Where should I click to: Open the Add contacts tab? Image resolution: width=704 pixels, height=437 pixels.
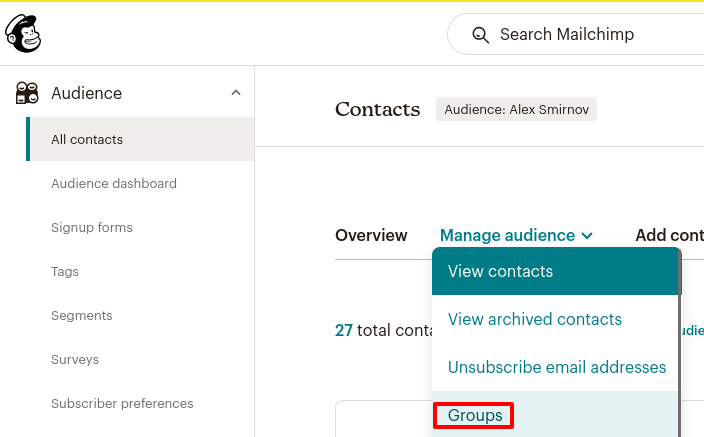click(669, 235)
